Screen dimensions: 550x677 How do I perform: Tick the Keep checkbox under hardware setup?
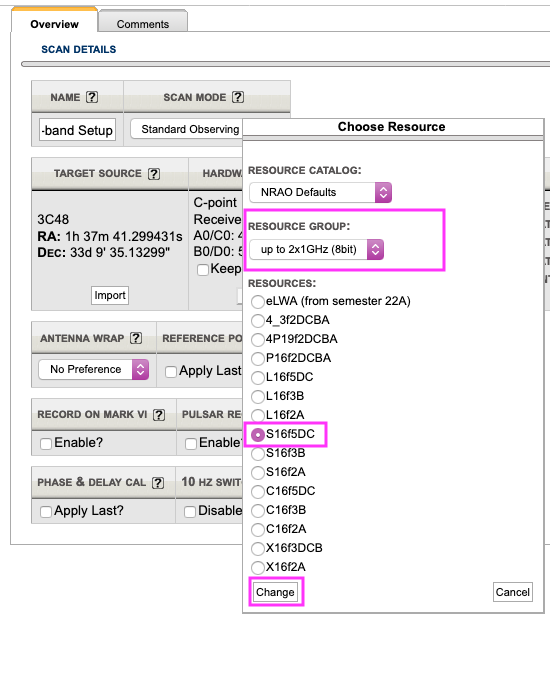pyautogui.click(x=202, y=270)
